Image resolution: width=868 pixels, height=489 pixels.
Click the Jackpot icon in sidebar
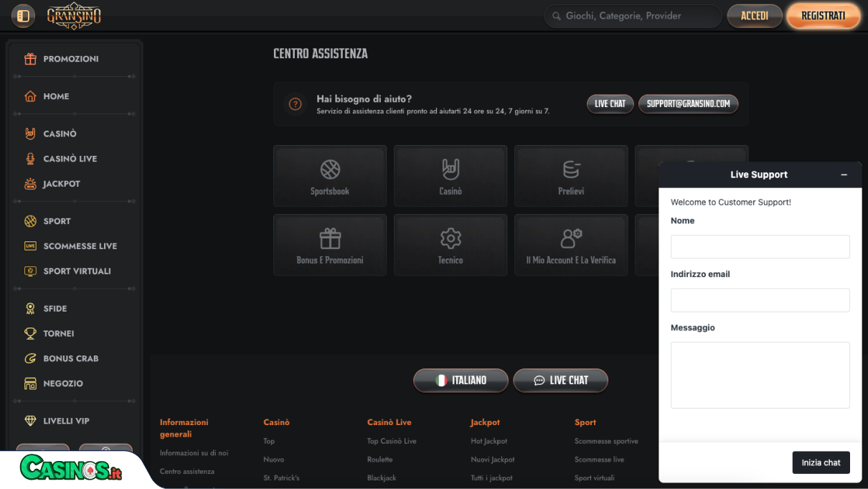(30, 184)
